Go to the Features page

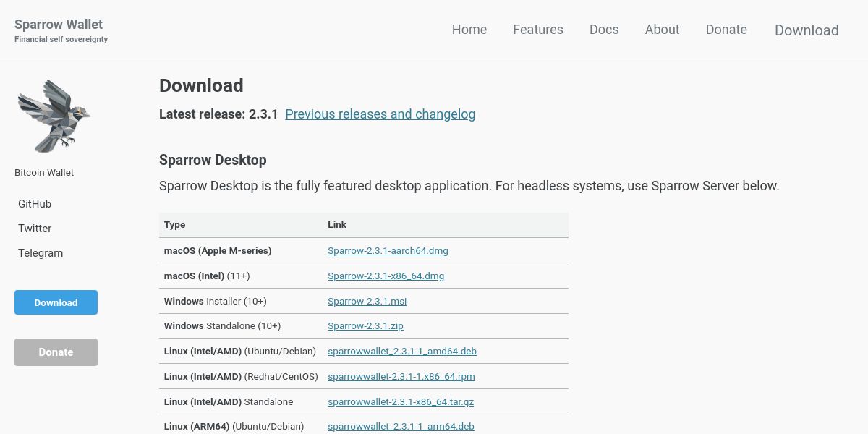click(x=538, y=30)
